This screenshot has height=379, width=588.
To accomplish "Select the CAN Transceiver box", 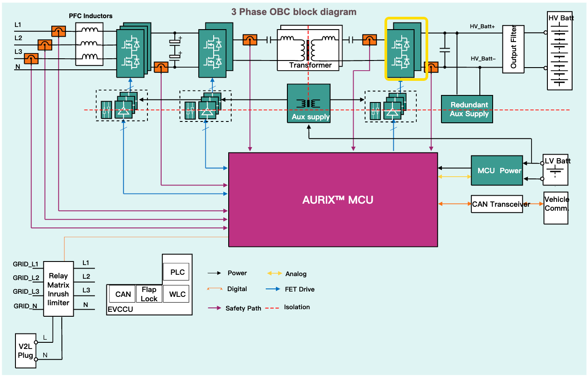I will pyautogui.click(x=497, y=204).
